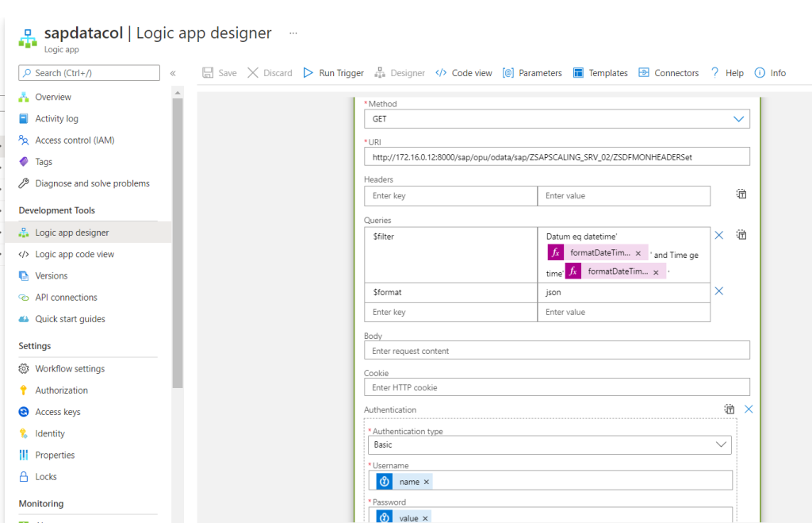Image resolution: width=812 pixels, height=523 pixels.
Task: Click the Save toolbar button
Action: click(220, 73)
